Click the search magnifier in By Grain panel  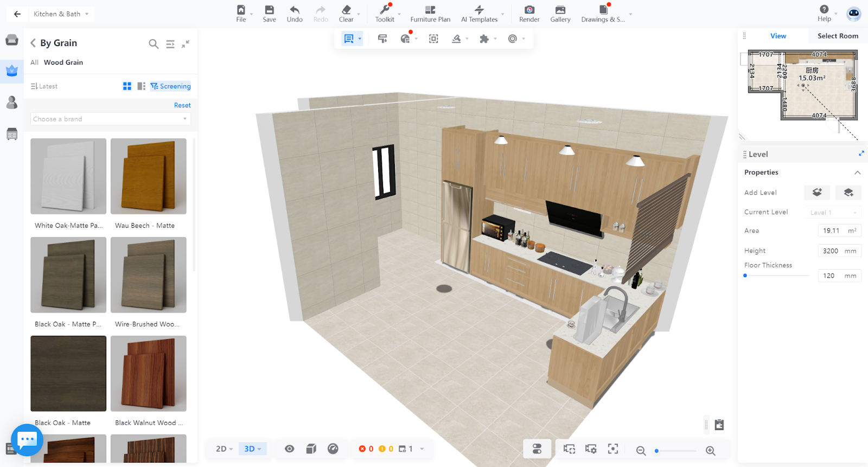tap(154, 44)
